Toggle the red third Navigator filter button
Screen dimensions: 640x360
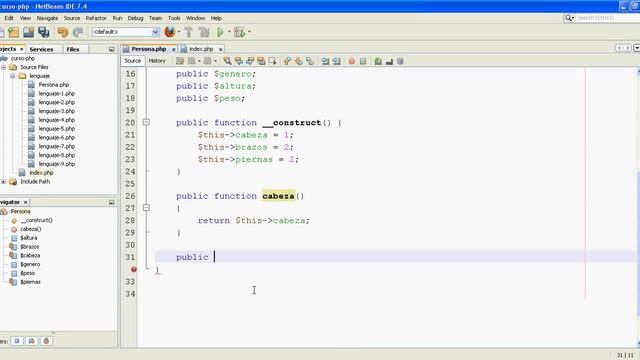[46, 341]
